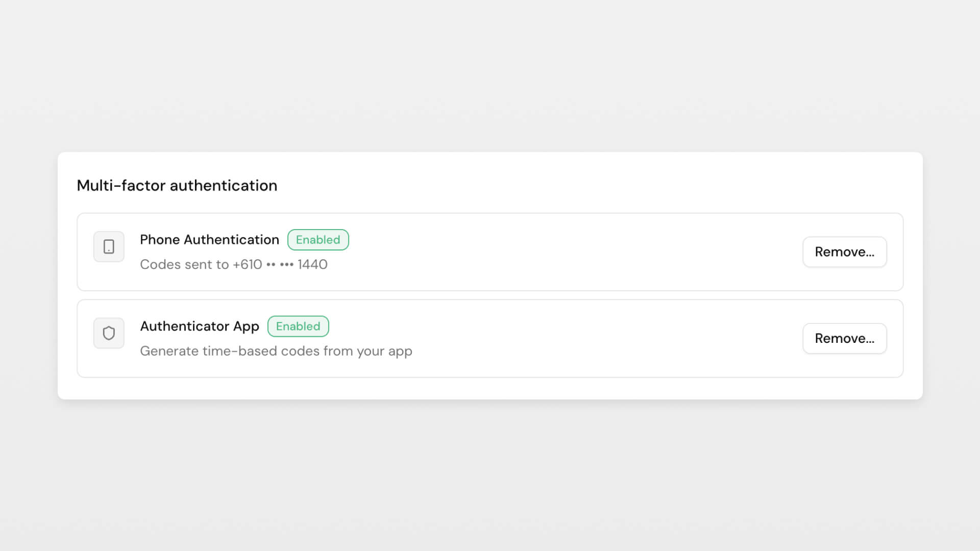Viewport: 980px width, 551px height.
Task: Click the 'Codes sent to' label text
Action: (184, 265)
